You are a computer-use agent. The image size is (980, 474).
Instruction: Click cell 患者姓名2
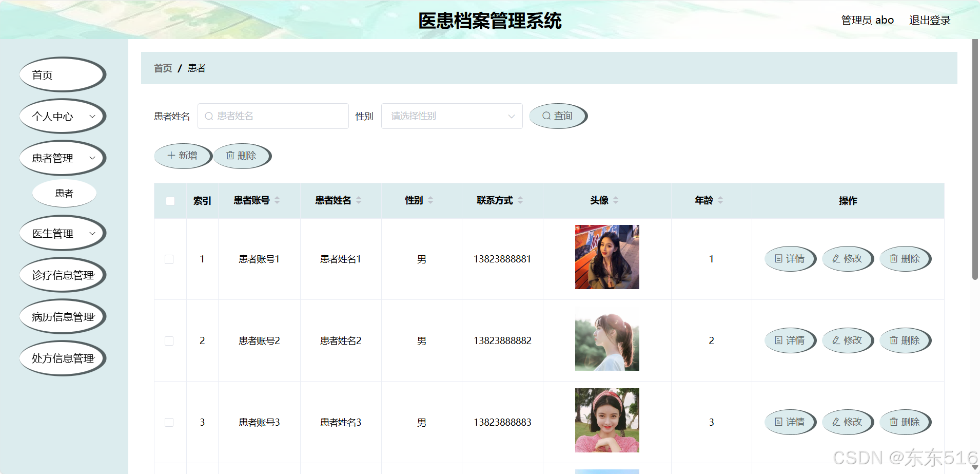341,341
